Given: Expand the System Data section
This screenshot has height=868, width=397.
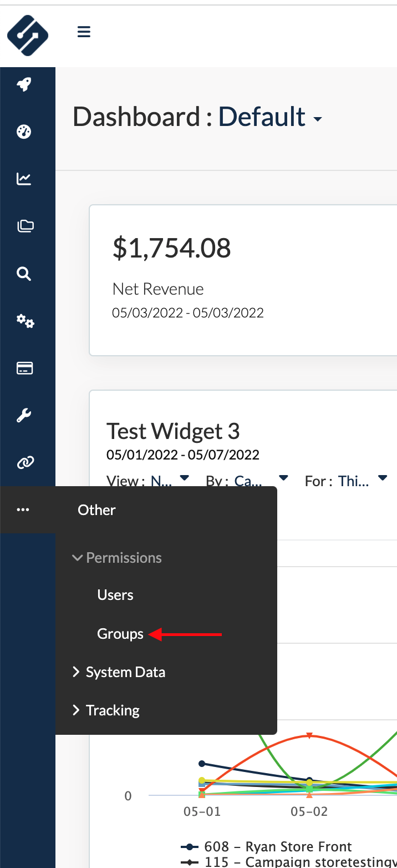Looking at the screenshot, I should [119, 672].
